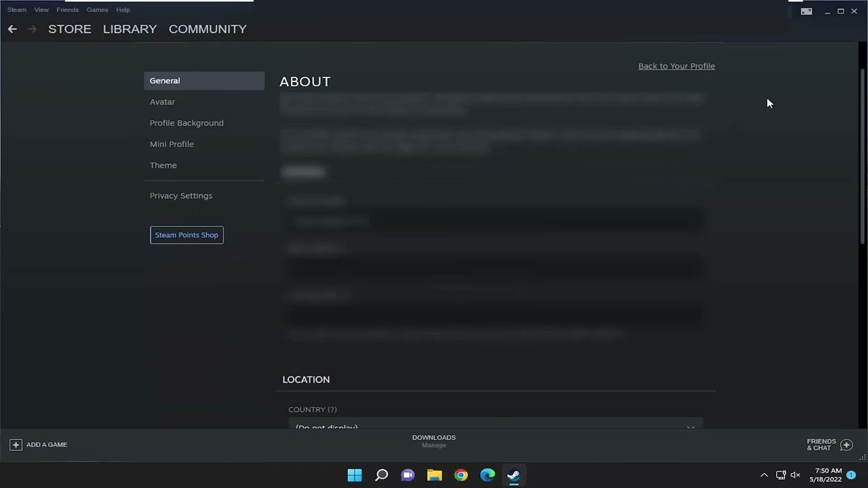Screen dimensions: 868x488
Task: Open the STORE section
Action: click(70, 28)
